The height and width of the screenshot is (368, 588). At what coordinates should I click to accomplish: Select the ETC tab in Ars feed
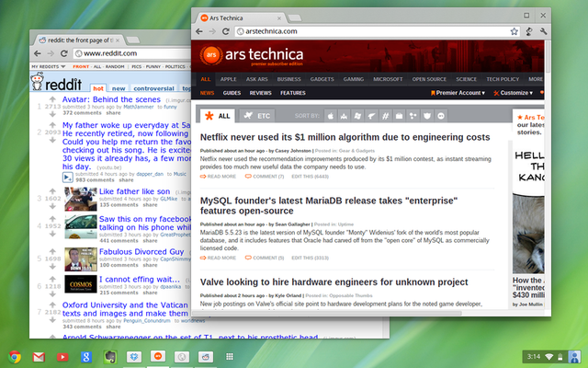tap(257, 116)
